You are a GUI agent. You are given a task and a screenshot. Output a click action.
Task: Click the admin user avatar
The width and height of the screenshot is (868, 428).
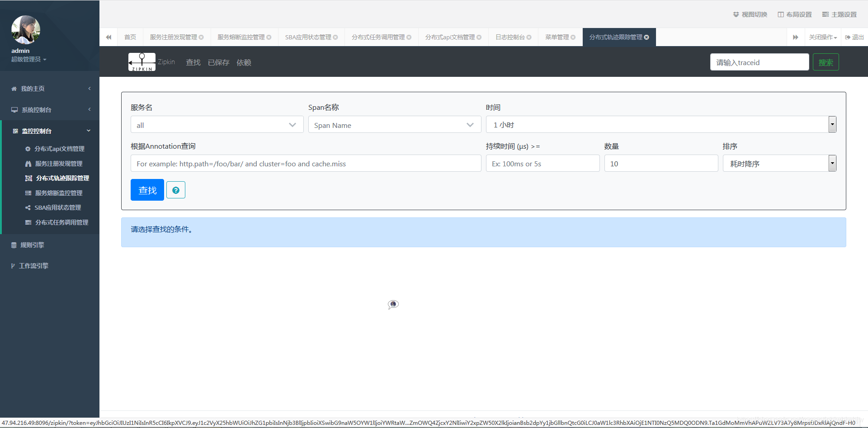point(26,30)
